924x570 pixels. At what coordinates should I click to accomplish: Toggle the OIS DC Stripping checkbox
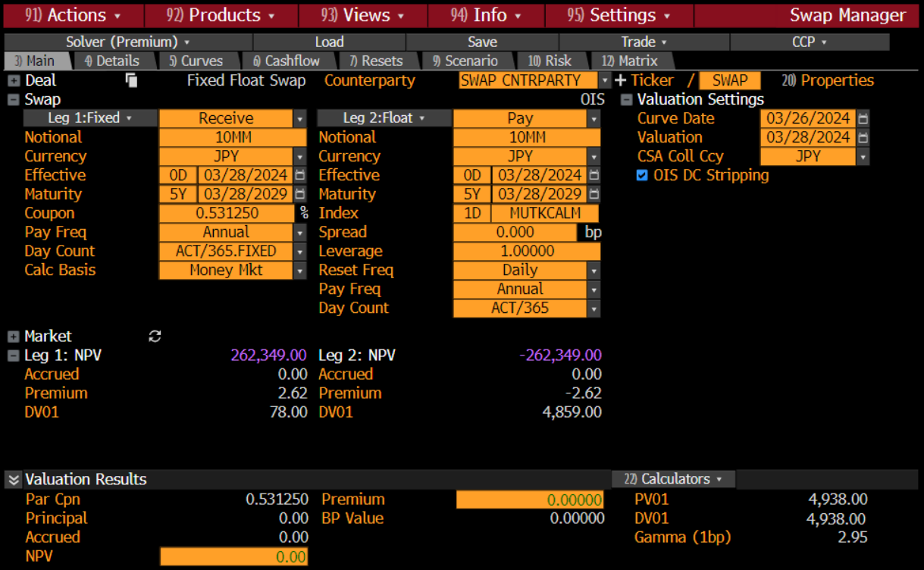click(642, 176)
